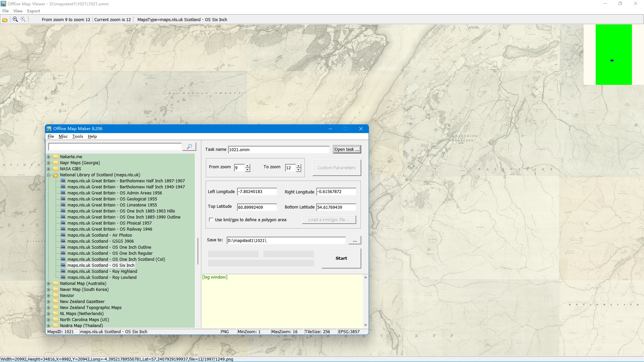Enable 'Use kml/gpx to define a polygon area'
644x362 pixels.
pyautogui.click(x=211, y=220)
